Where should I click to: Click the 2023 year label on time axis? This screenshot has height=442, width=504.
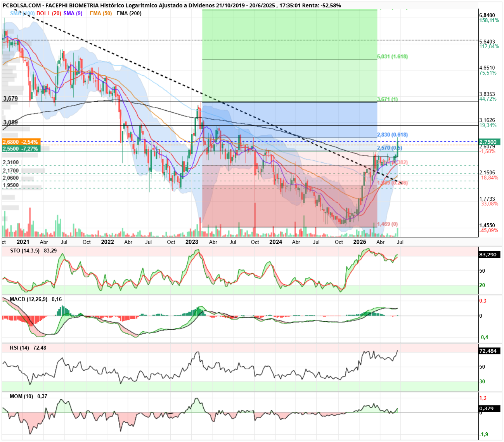(192, 242)
